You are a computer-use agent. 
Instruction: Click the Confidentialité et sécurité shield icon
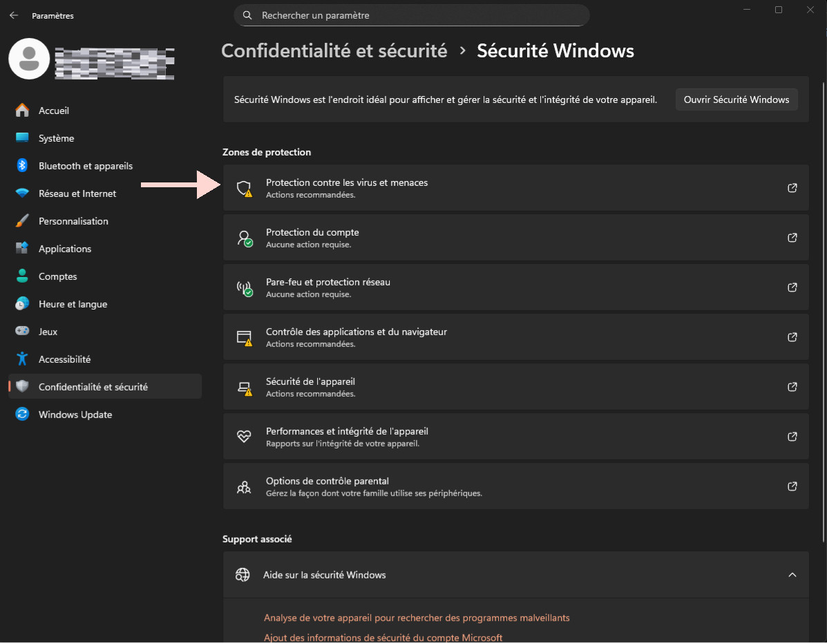click(x=22, y=386)
